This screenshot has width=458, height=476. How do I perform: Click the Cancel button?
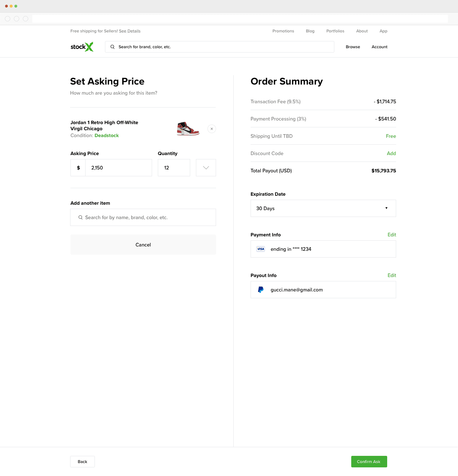(143, 245)
